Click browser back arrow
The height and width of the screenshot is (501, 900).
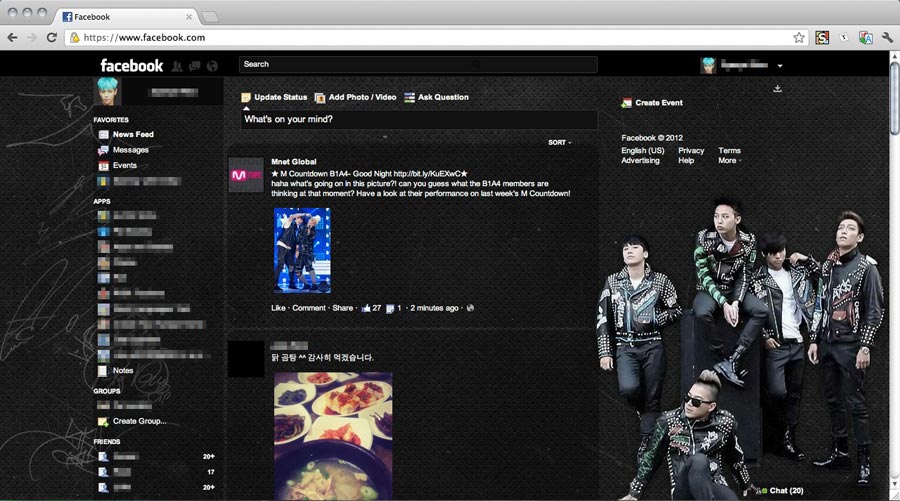point(12,37)
